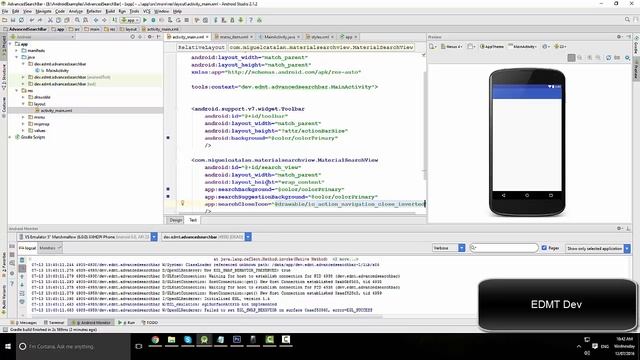Open Chrome from the taskbar
This screenshot has width=640, height=360.
point(155,340)
